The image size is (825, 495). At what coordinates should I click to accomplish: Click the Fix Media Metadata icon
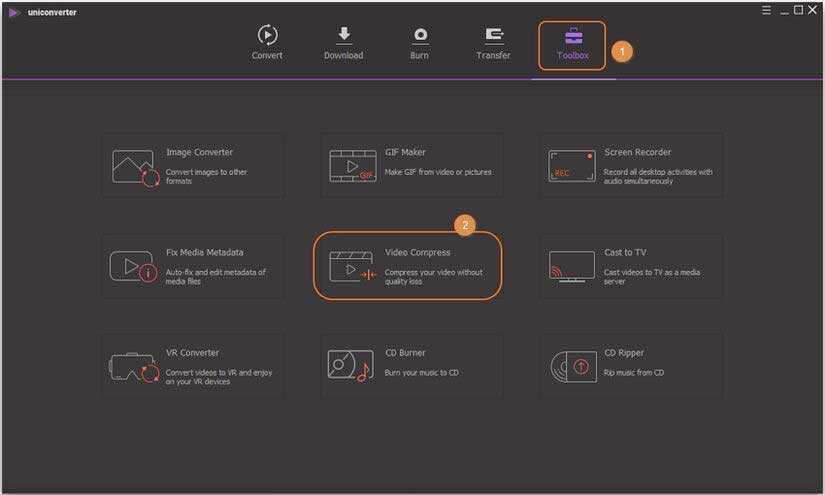click(134, 266)
